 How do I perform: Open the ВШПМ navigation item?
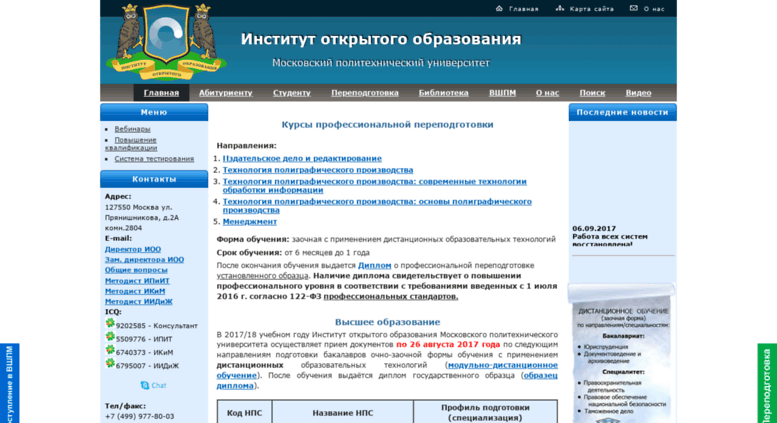(502, 93)
